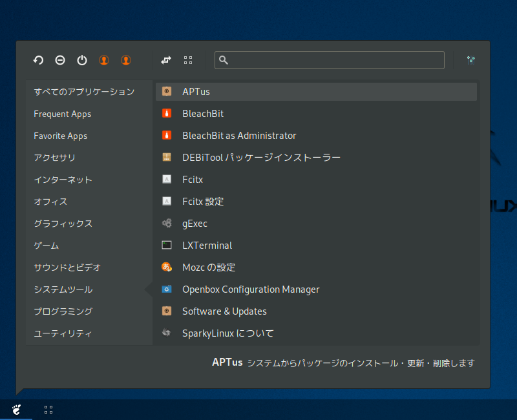Click the GNOME foot menu button in taskbar
Image resolution: width=517 pixels, height=420 pixels.
[16, 410]
